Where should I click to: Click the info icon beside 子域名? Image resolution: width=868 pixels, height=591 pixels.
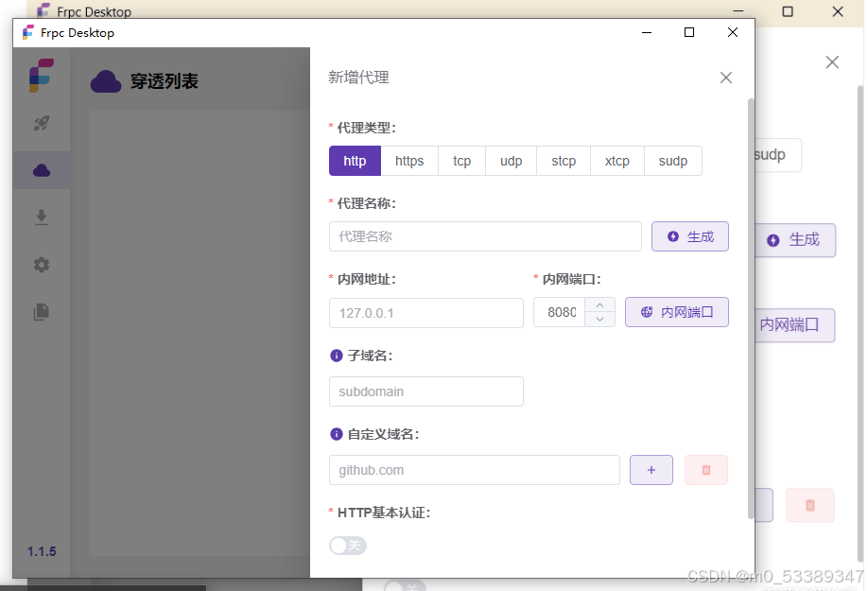tap(336, 356)
